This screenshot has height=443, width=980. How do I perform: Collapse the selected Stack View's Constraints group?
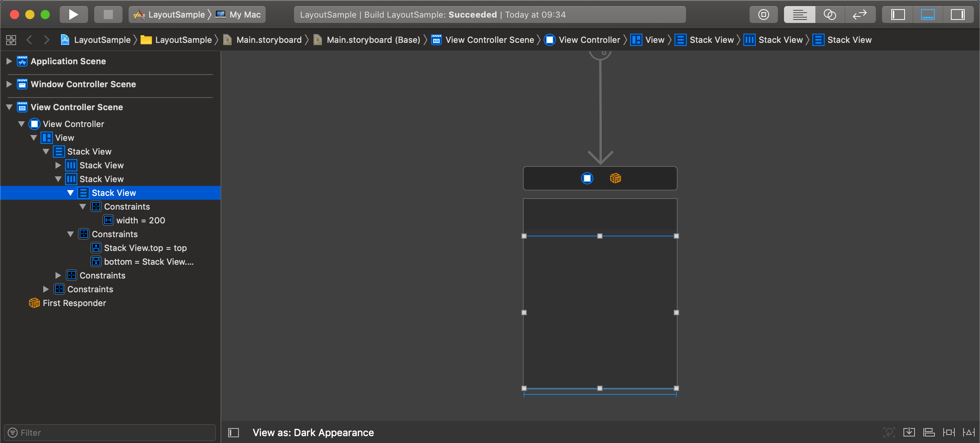click(83, 207)
